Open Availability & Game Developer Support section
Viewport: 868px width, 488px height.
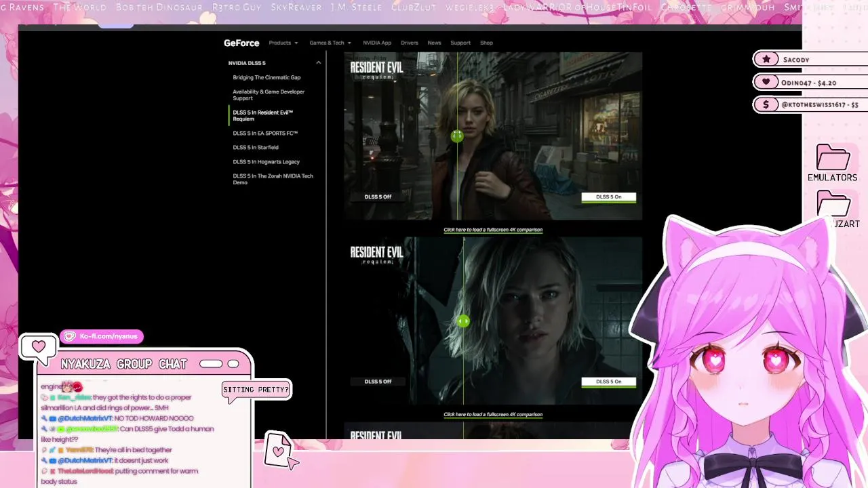click(269, 95)
